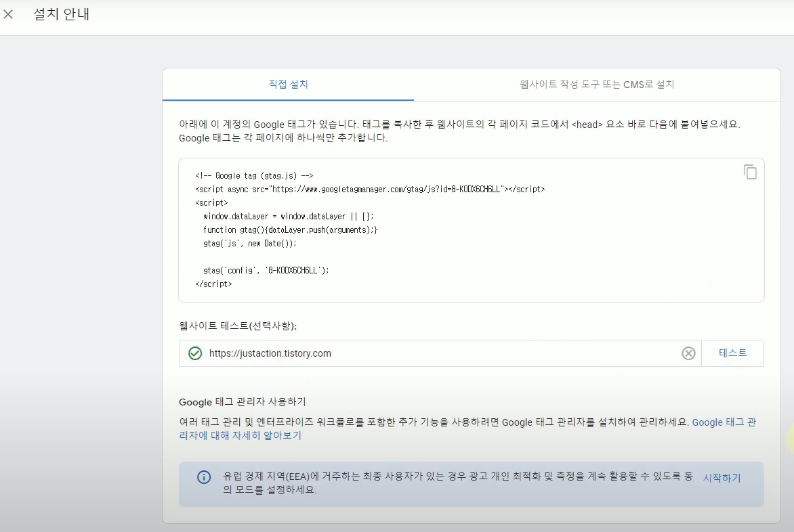
Task: Switch to the 직접 설치 tab
Action: (x=288, y=85)
